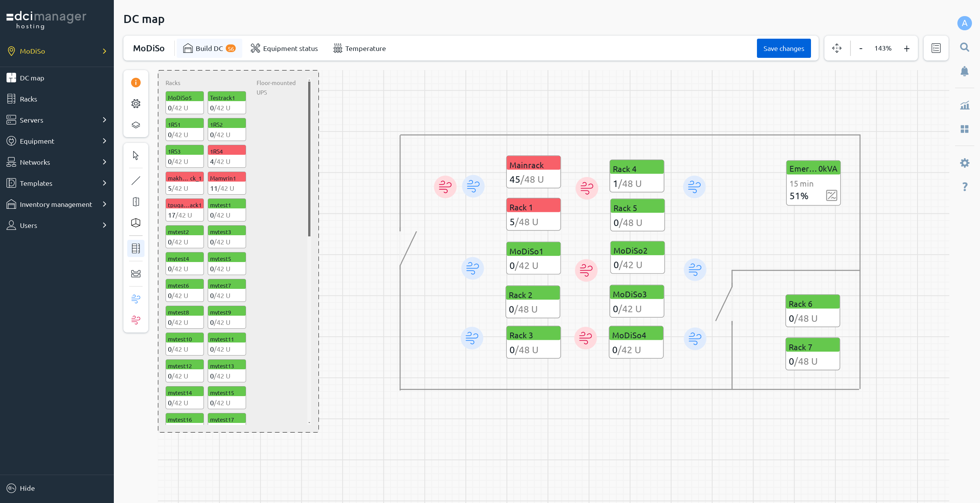The image size is (980, 503).
Task: Open the statistics chart icon
Action: (965, 105)
